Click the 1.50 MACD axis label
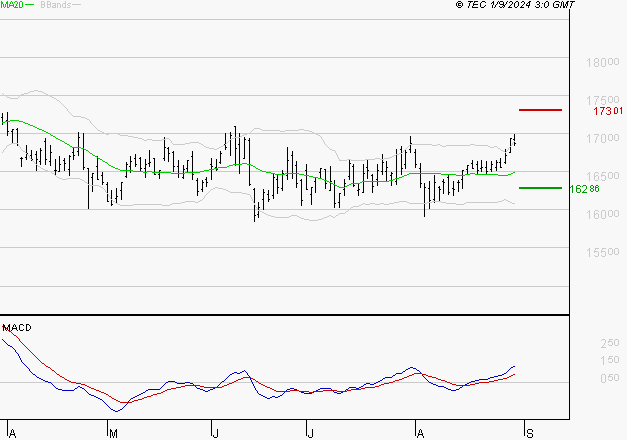The image size is (627, 440). click(610, 360)
